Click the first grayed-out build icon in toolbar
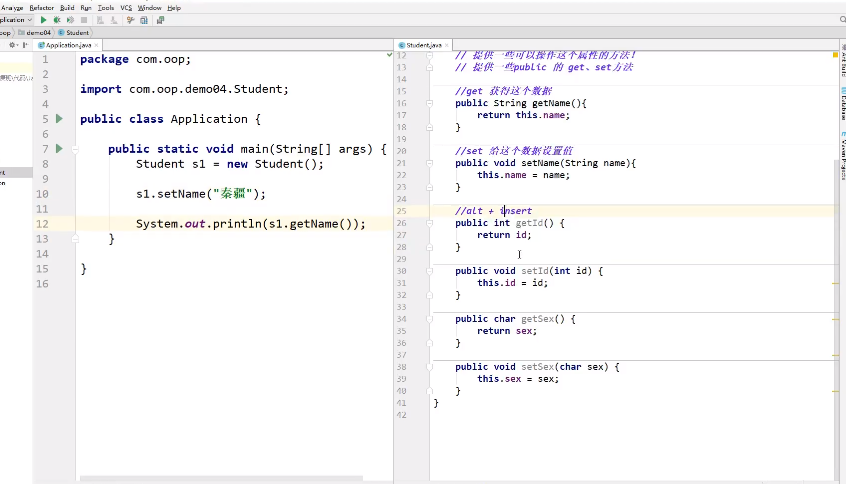 tap(100, 20)
